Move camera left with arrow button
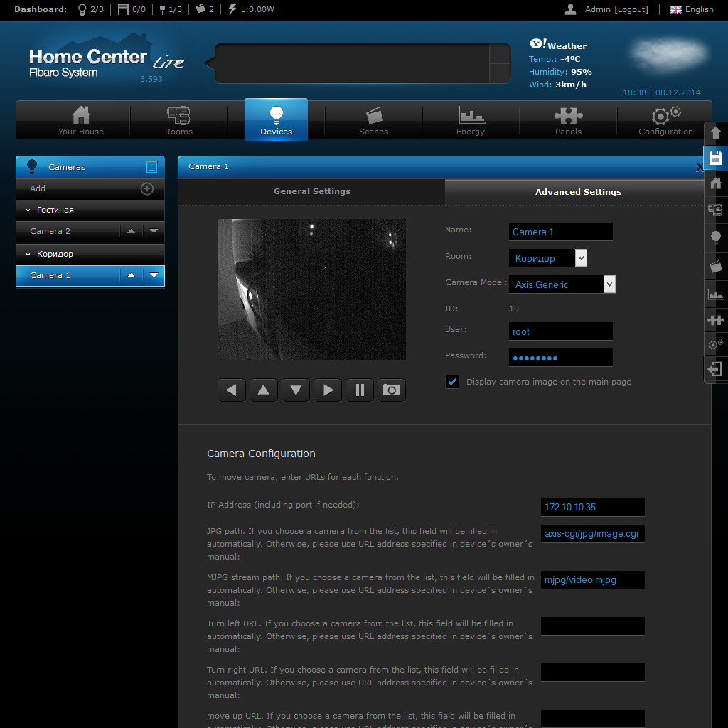Screen dimensions: 728x728 [231, 390]
